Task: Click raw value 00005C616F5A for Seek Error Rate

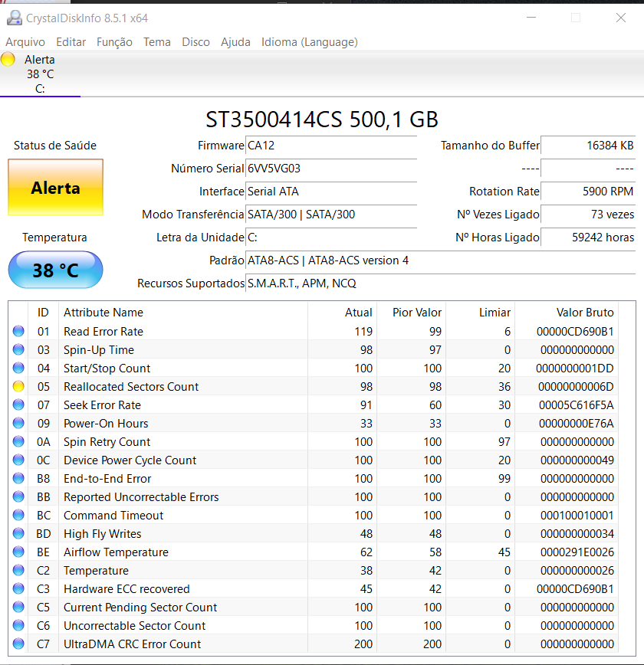Action: [x=576, y=405]
